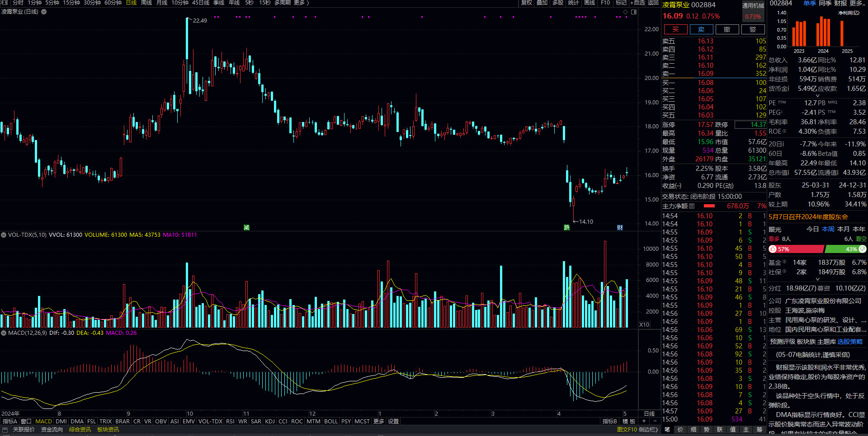Click the 标记 mark toolbar item
Screen dimensions: 868x436
[x=621, y=3]
